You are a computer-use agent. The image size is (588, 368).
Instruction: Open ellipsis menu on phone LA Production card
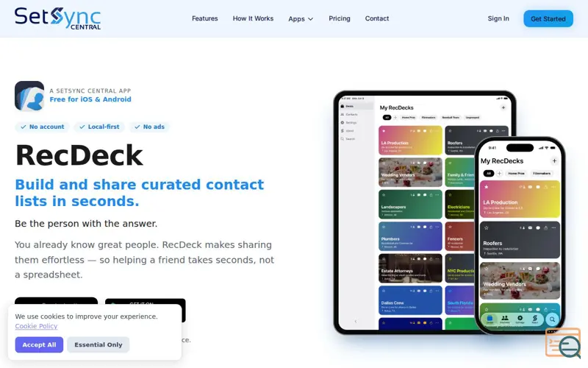(553, 187)
